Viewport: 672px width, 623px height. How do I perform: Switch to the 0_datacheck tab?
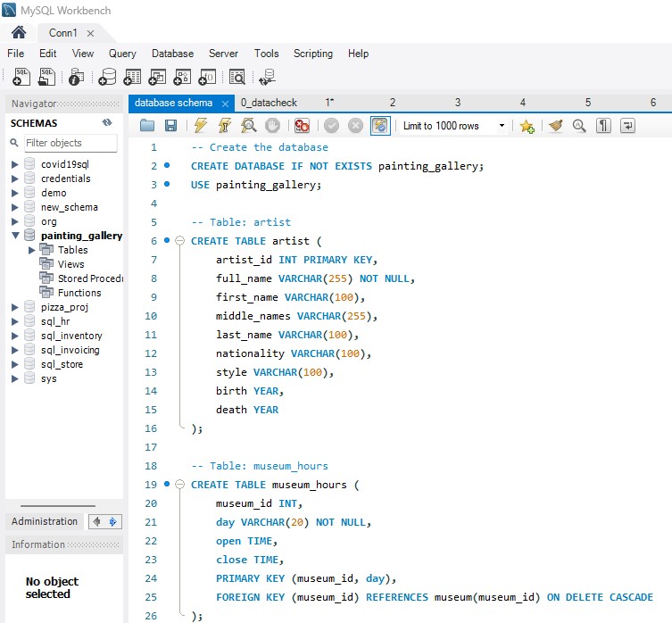click(x=269, y=103)
